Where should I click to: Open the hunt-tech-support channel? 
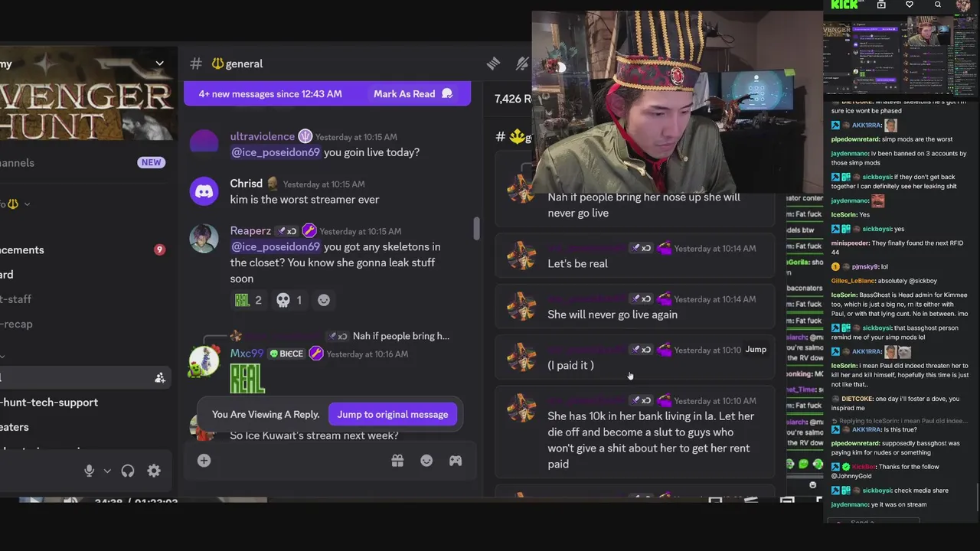pos(49,403)
